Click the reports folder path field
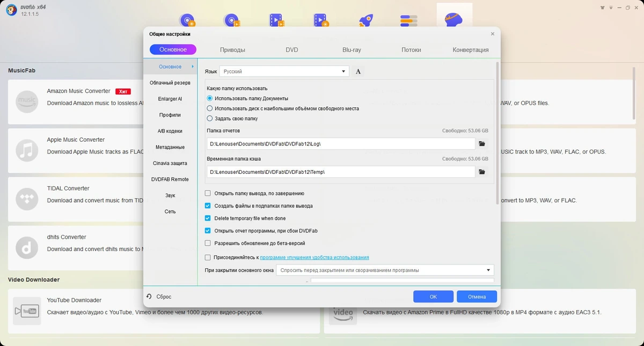This screenshot has width=644, height=346. pos(341,144)
